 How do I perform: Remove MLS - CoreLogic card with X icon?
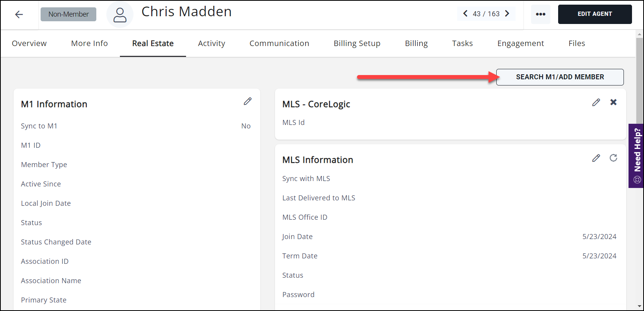[x=613, y=102]
